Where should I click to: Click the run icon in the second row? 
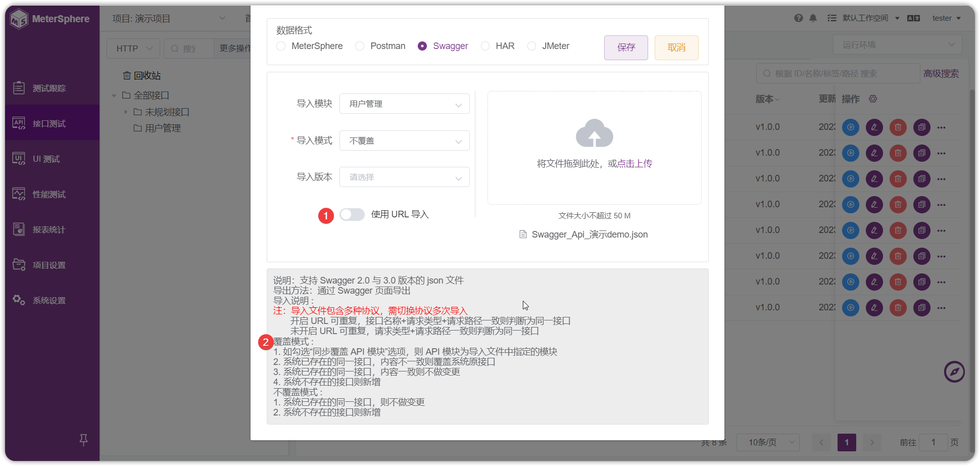tap(851, 153)
